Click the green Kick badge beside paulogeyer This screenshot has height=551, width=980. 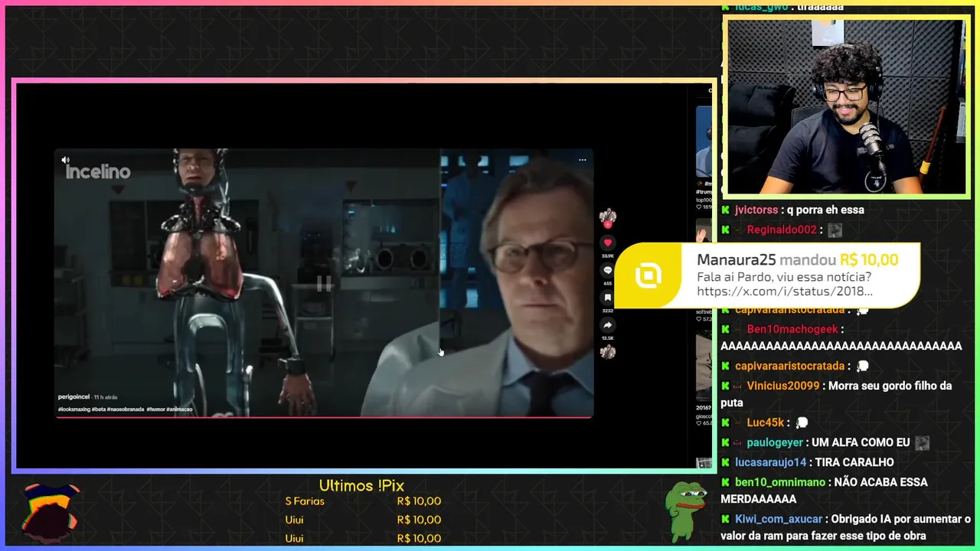coord(725,442)
